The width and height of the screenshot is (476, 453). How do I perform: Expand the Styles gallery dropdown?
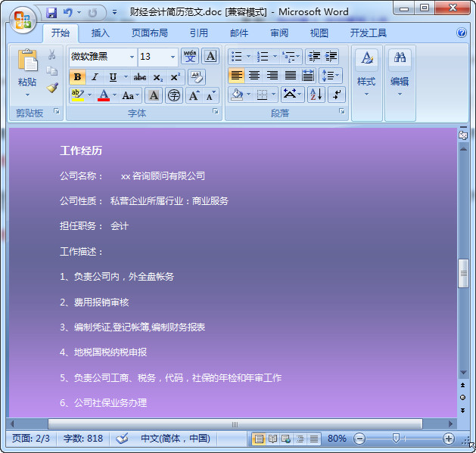[x=366, y=94]
